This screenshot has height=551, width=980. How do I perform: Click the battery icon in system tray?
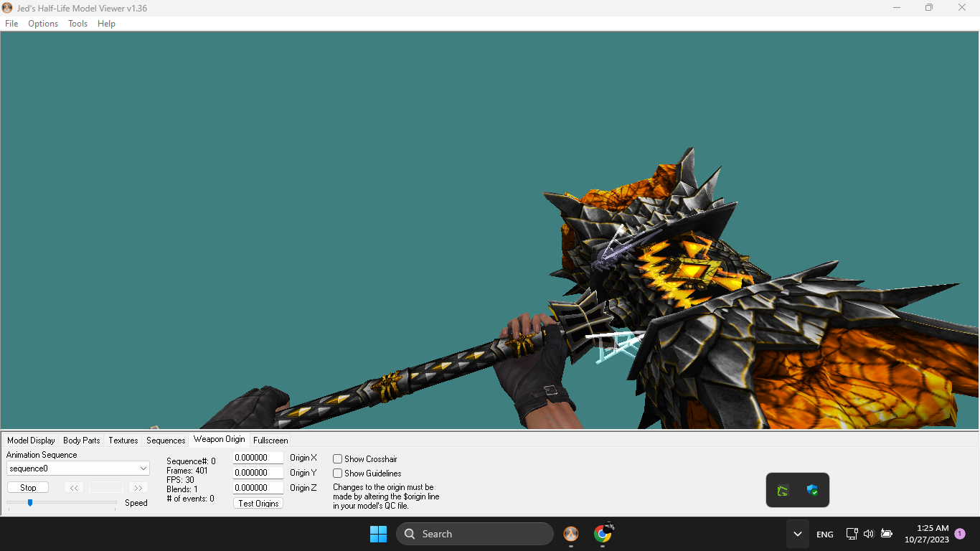pos(887,534)
